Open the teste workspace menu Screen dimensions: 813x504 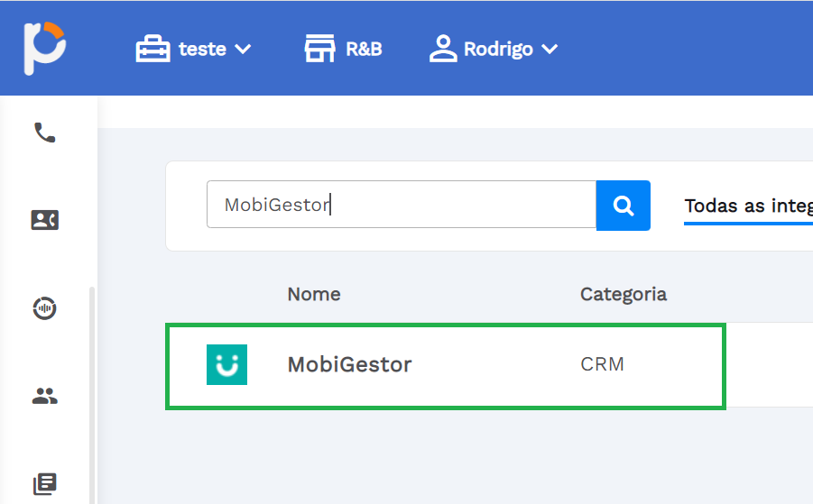(x=193, y=49)
